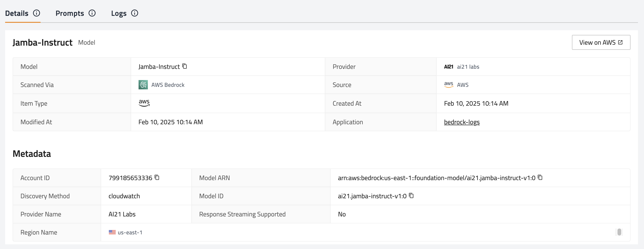
Task: Click the US flag beside us-east-1
Action: (112, 232)
